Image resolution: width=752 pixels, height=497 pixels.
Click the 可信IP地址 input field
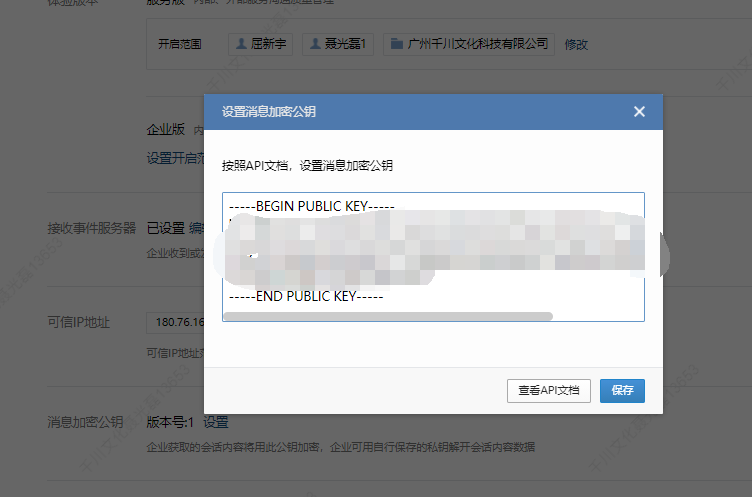(176, 322)
